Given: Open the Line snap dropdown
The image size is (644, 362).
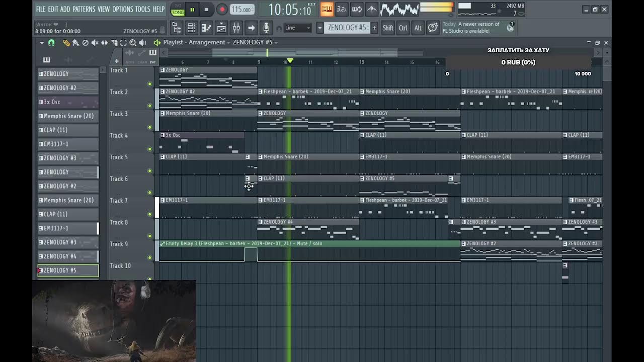Looking at the screenshot, I should tap(298, 28).
